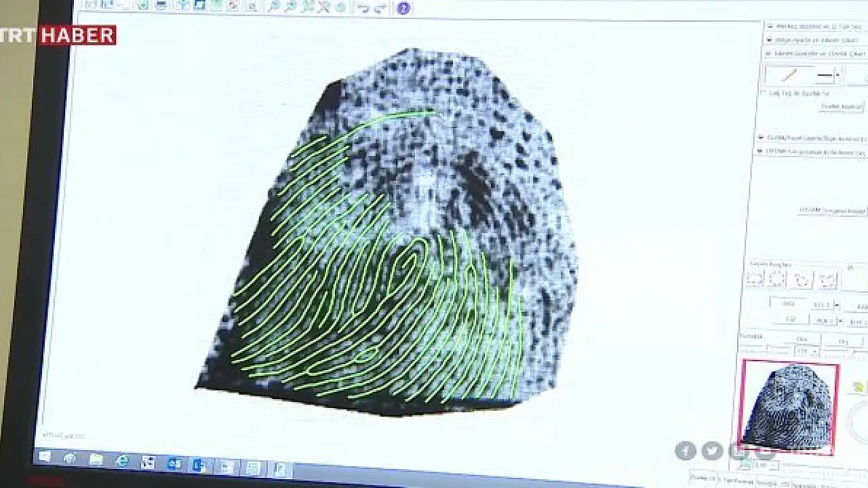Open the Windows Start menu

45,457
